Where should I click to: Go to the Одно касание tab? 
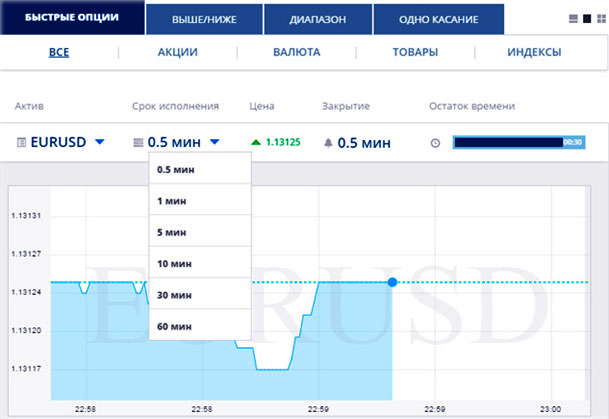(x=438, y=19)
